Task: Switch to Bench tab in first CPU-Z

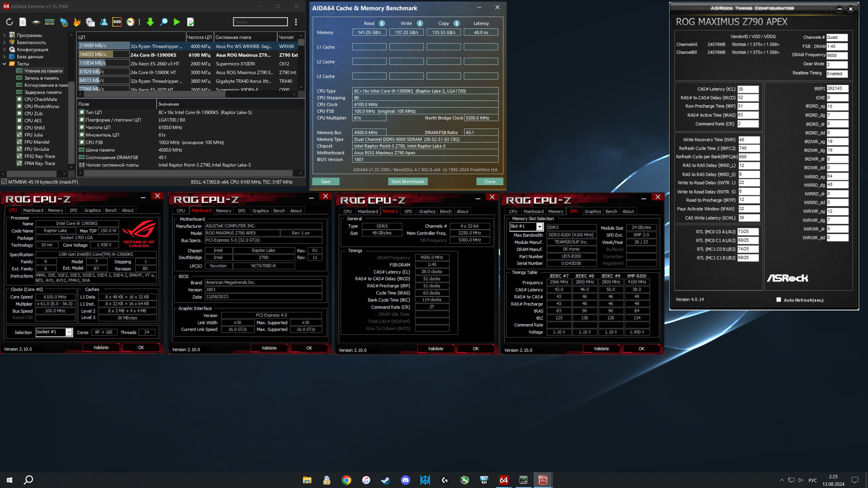Action: 111,210
